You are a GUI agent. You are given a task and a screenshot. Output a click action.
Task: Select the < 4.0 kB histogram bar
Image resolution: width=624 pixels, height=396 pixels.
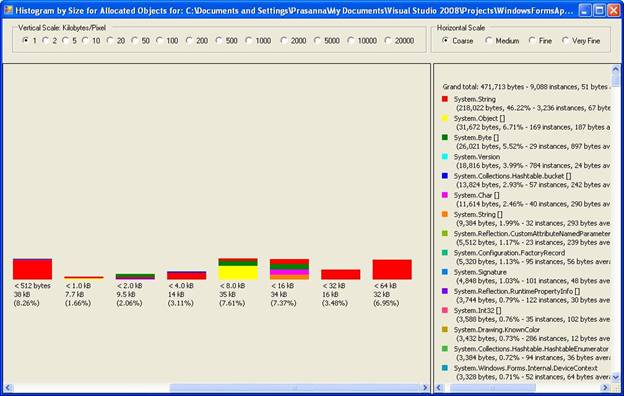tap(187, 275)
